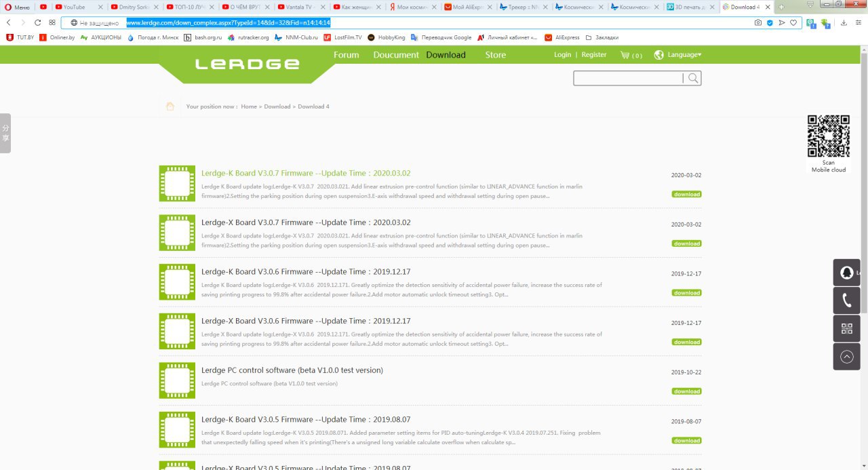Open the Store menu item
This screenshot has height=470, width=868.
click(x=496, y=55)
